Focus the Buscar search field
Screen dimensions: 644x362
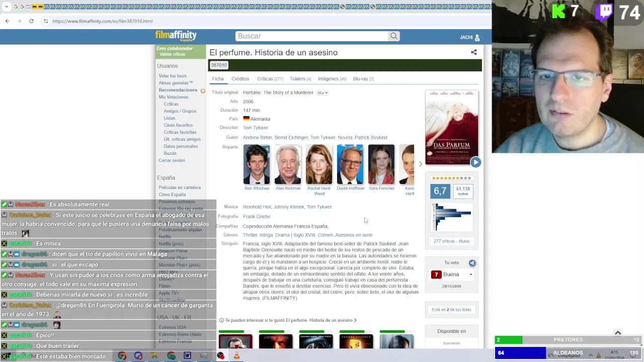tap(312, 36)
